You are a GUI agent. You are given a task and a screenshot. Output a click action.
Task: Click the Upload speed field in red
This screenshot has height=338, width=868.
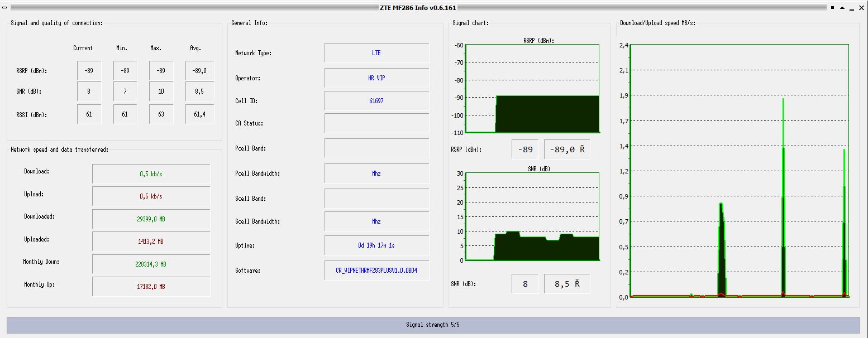pos(151,196)
